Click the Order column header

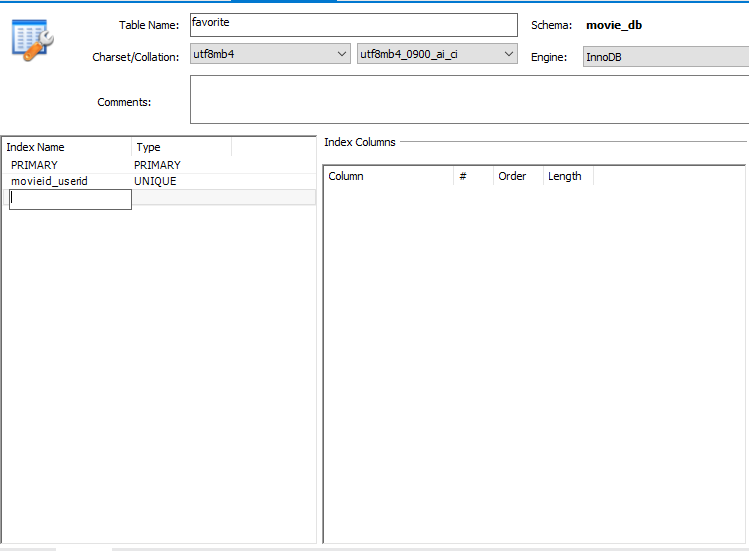[518, 176]
